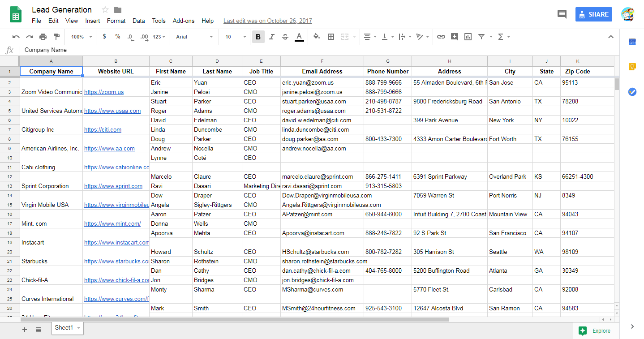This screenshot has height=339, width=644.
Task: Open horizontal align dropdown
Action: [369, 37]
